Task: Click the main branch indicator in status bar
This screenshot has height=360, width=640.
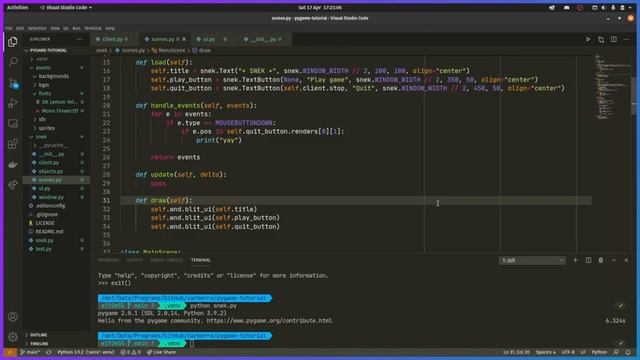Action: coord(30,352)
